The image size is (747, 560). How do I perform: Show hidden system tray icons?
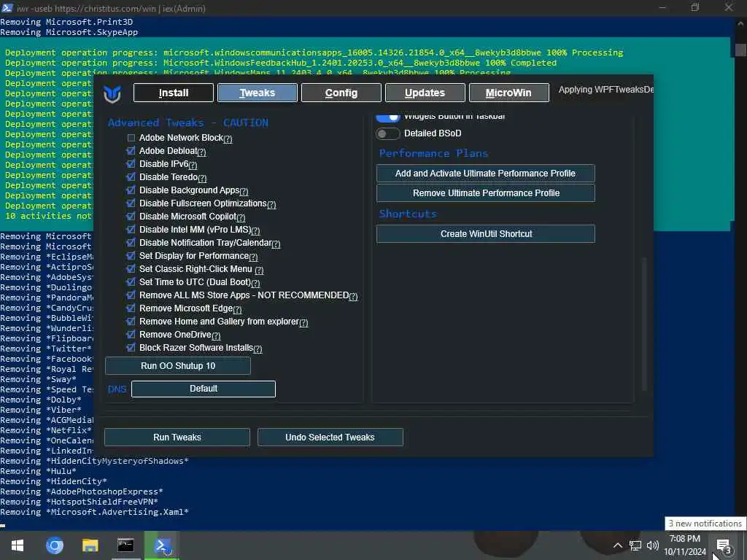point(617,545)
